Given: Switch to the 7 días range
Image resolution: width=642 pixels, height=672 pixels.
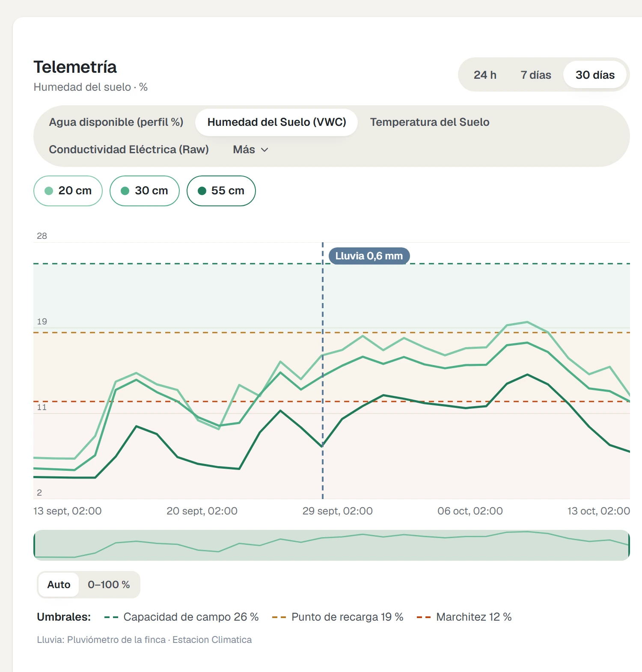Looking at the screenshot, I should pos(536,75).
